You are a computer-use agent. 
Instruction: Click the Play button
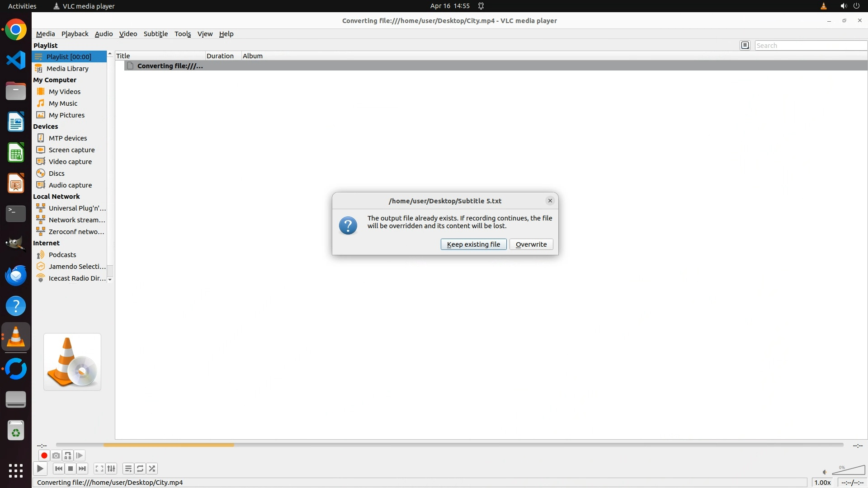click(40, 469)
